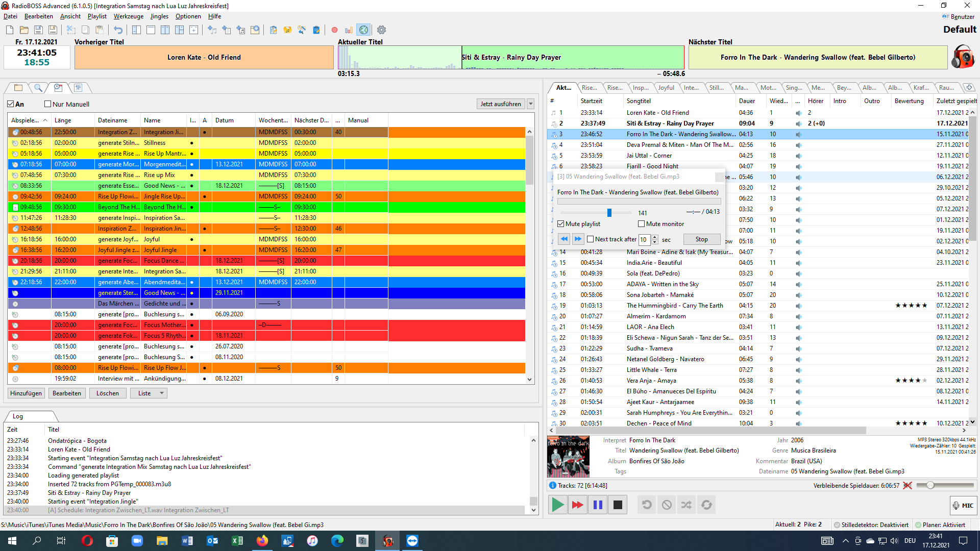Image resolution: width=980 pixels, height=551 pixels.
Task: Click the 'Löschen' button
Action: point(108,393)
